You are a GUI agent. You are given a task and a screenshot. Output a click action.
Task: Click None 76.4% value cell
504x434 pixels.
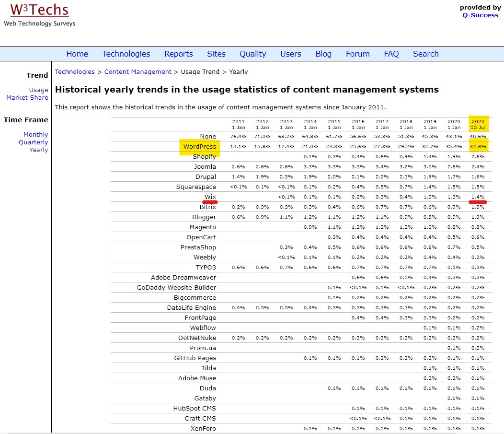coord(239,136)
